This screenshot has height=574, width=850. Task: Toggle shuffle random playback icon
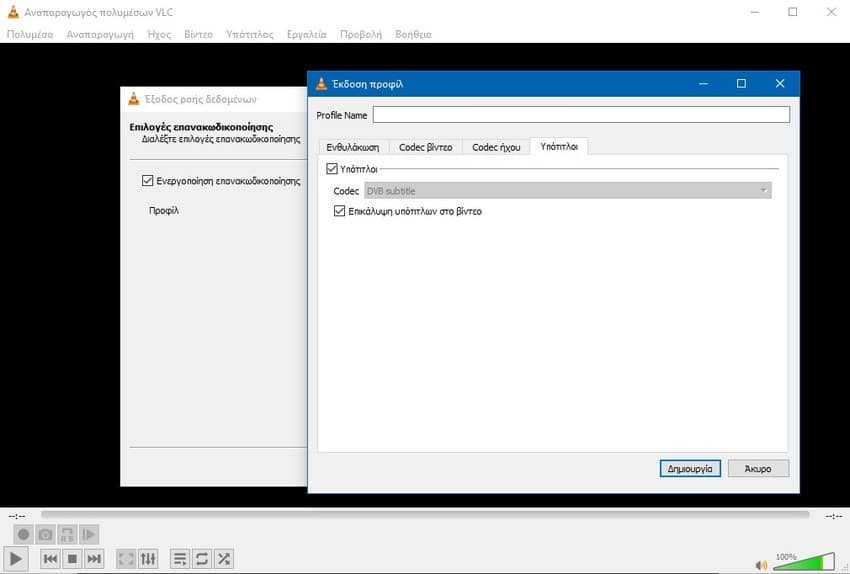pyautogui.click(x=224, y=558)
